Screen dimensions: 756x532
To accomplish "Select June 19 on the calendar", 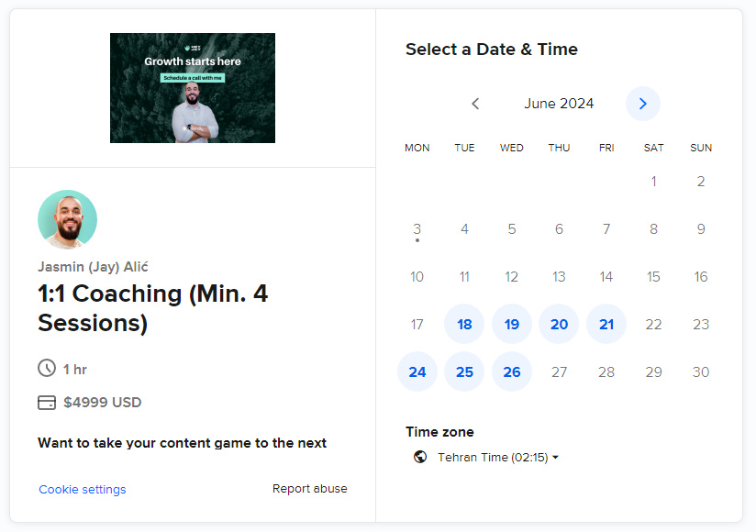I will (512, 324).
